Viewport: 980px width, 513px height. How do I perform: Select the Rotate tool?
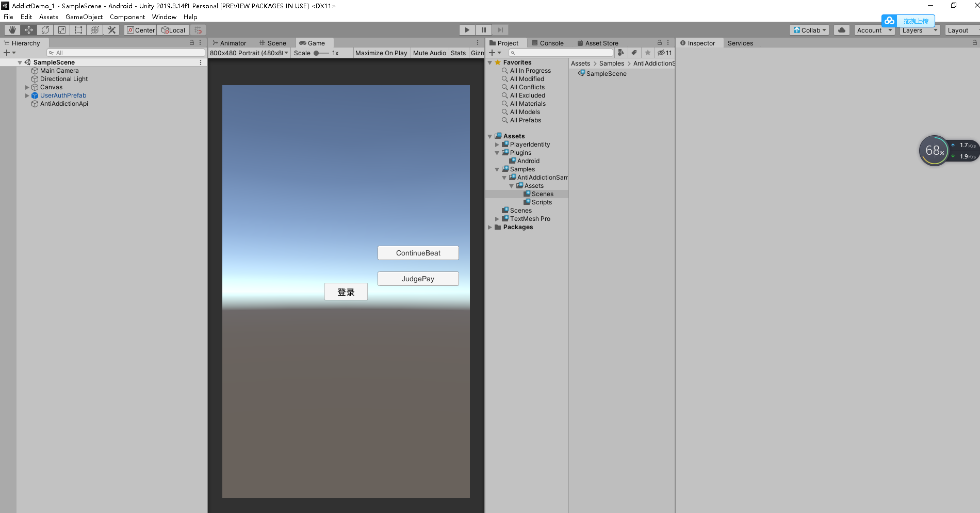click(45, 30)
